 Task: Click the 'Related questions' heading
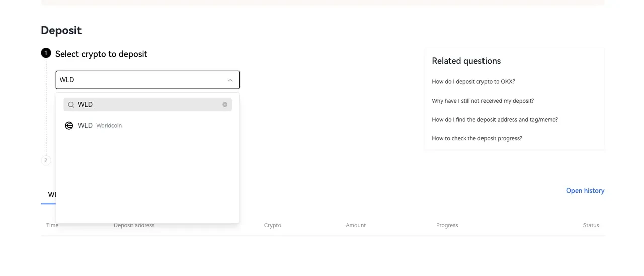click(x=466, y=61)
